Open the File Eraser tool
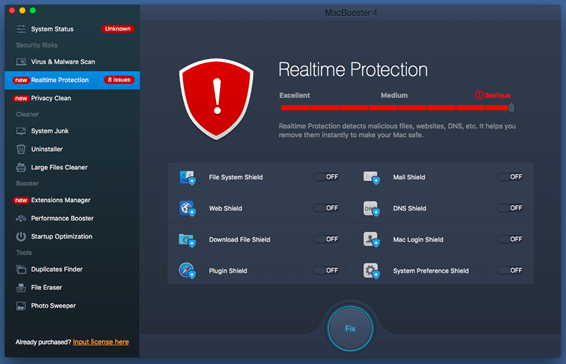The height and width of the screenshot is (364, 566). 72,287
